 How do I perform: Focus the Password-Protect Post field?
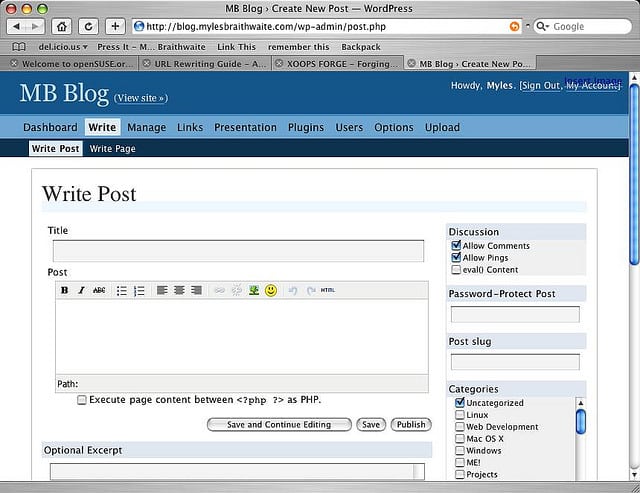pos(515,314)
